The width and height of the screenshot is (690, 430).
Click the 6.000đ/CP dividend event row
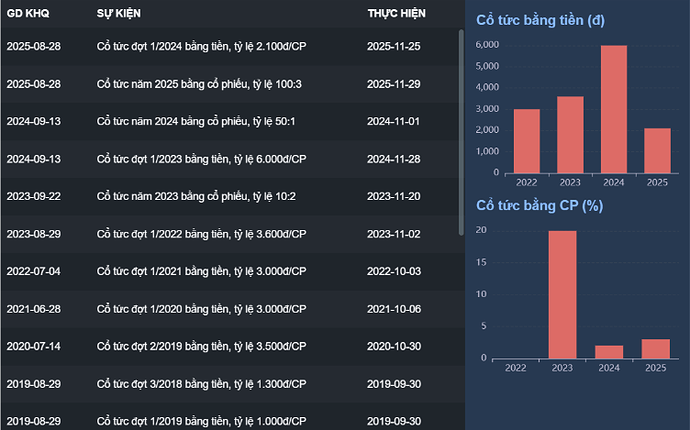point(201,159)
